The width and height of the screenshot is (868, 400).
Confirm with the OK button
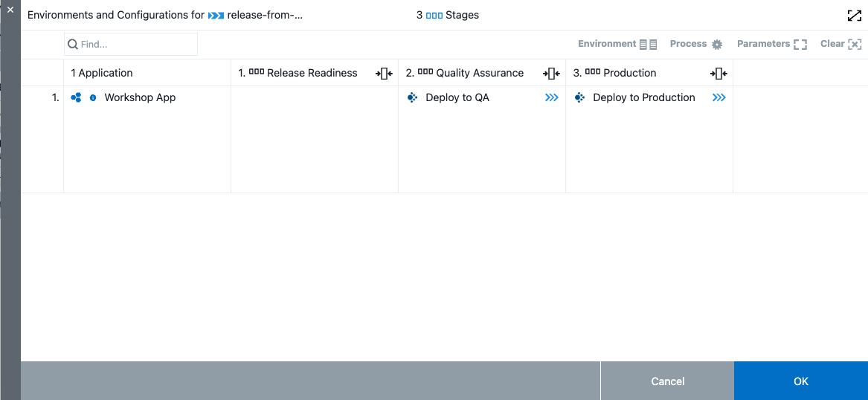pos(801,381)
